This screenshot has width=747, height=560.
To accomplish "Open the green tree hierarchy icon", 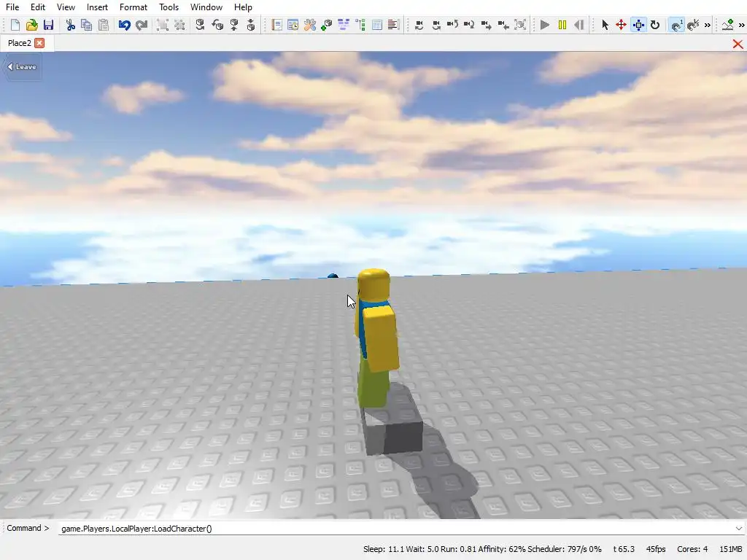I will 360,25.
